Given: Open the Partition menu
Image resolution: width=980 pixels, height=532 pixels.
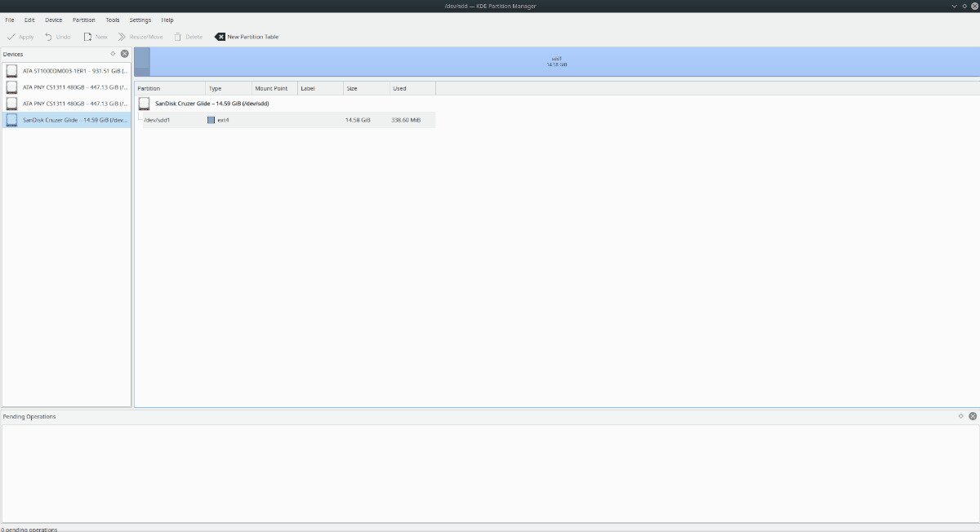Looking at the screenshot, I should tap(84, 20).
